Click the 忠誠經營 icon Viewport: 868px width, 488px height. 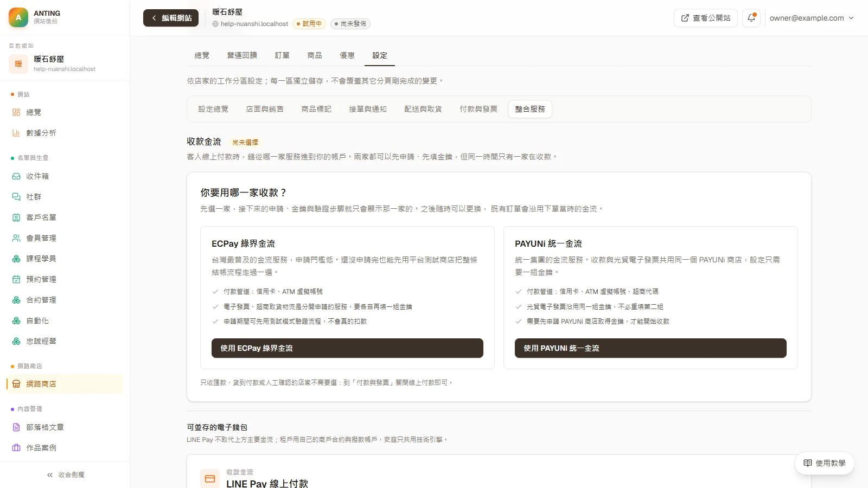(x=16, y=341)
